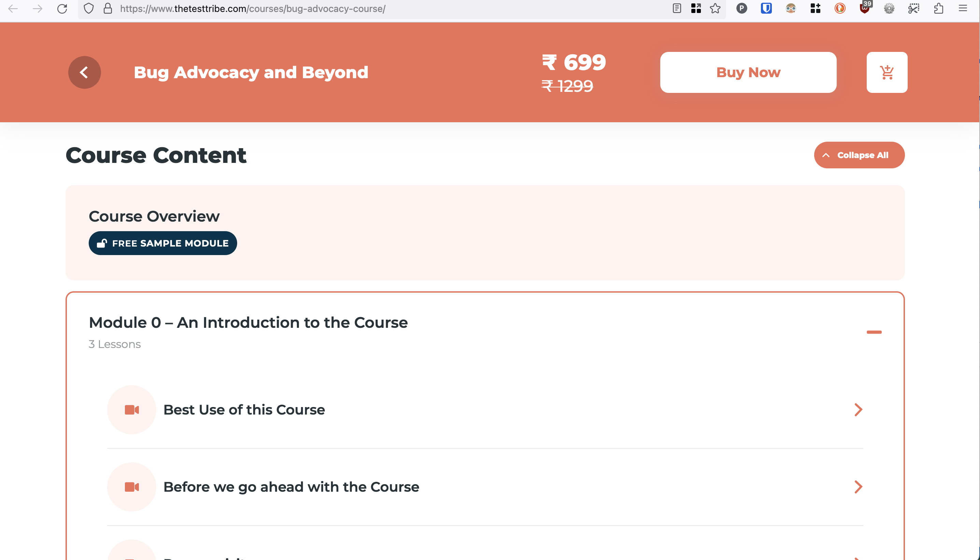This screenshot has height=560, width=980.
Task: Open the Bitwarden extension icon
Action: pyautogui.click(x=766, y=9)
